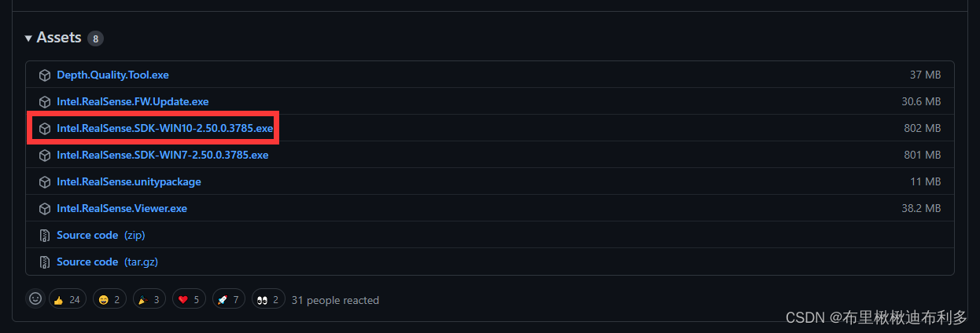
Task: Click package icon beside SDK-WIN10 installer
Action: click(44, 128)
